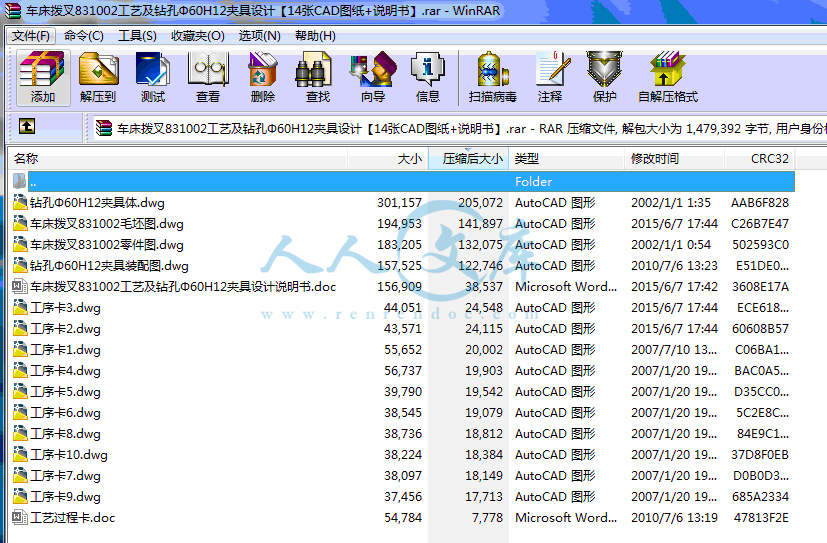
Task: Open the 信息 (Info) tool
Action: (x=428, y=77)
